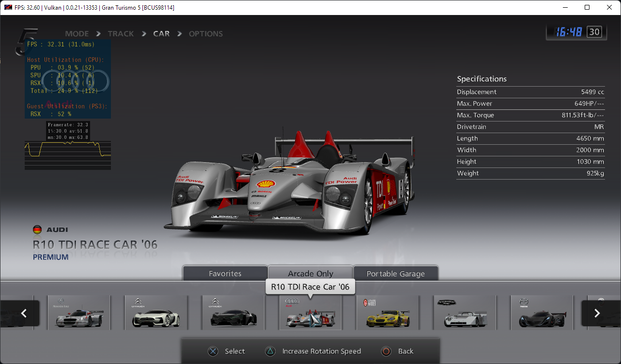Click the Max. Torque 811.53ft-lb row
Screen dimensions: 621x364
[530, 115]
